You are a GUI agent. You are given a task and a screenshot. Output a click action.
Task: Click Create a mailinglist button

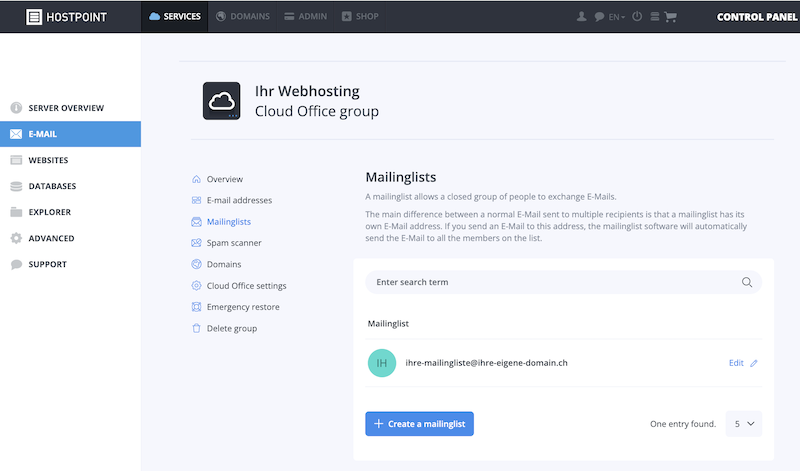coord(419,424)
